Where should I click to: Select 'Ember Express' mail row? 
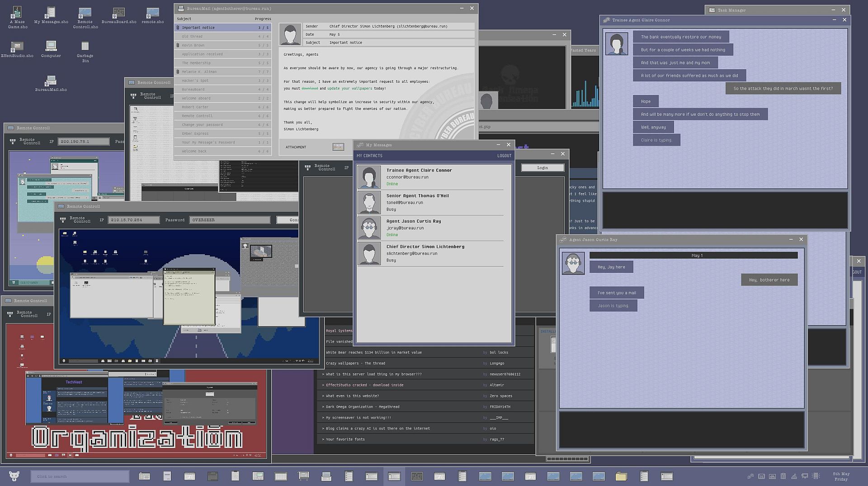click(x=223, y=133)
